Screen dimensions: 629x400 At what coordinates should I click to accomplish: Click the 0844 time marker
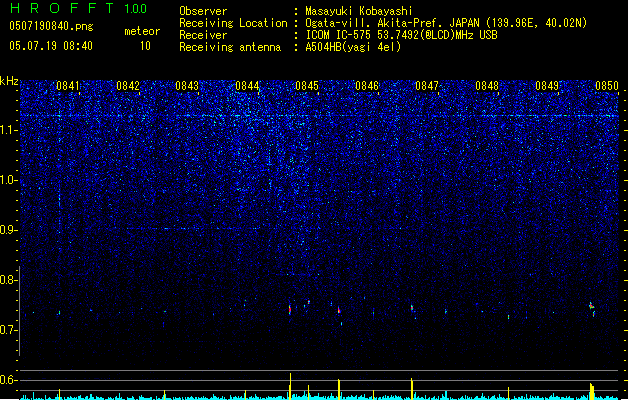247,86
